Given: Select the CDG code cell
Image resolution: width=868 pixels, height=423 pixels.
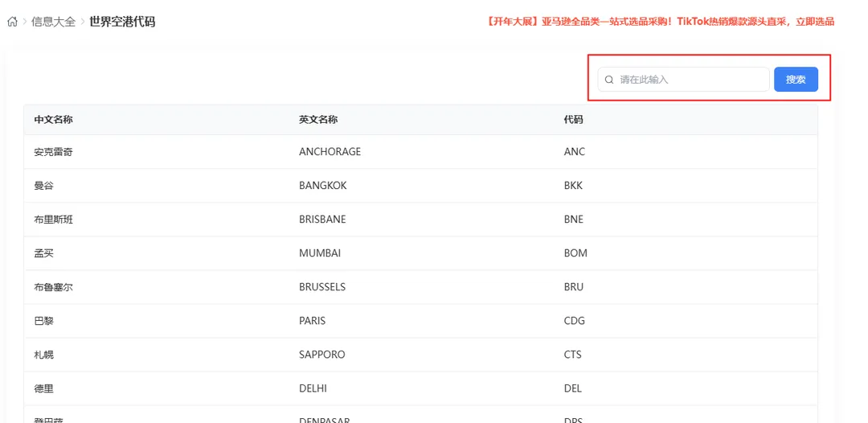Looking at the screenshot, I should [574, 321].
